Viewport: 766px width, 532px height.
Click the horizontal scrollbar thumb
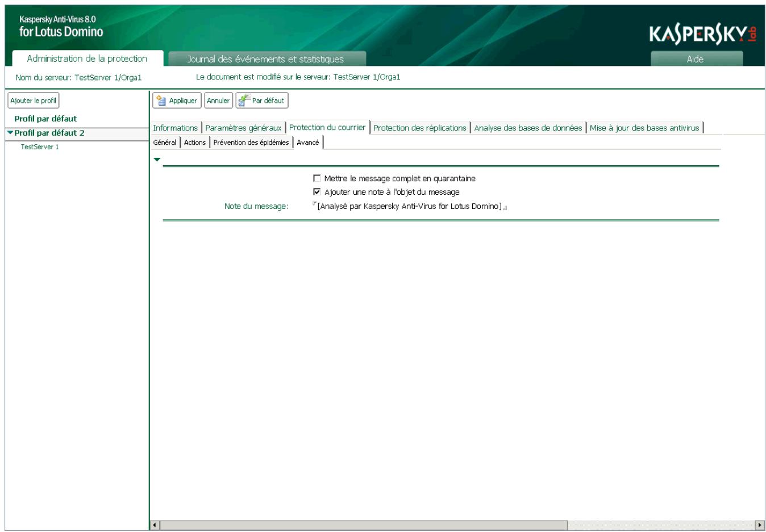pyautogui.click(x=364, y=525)
